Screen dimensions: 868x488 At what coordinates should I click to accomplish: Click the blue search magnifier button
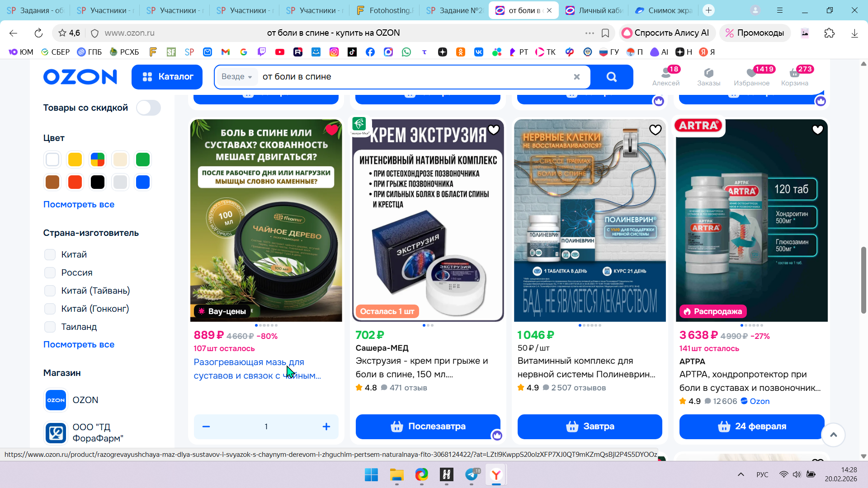pos(611,77)
